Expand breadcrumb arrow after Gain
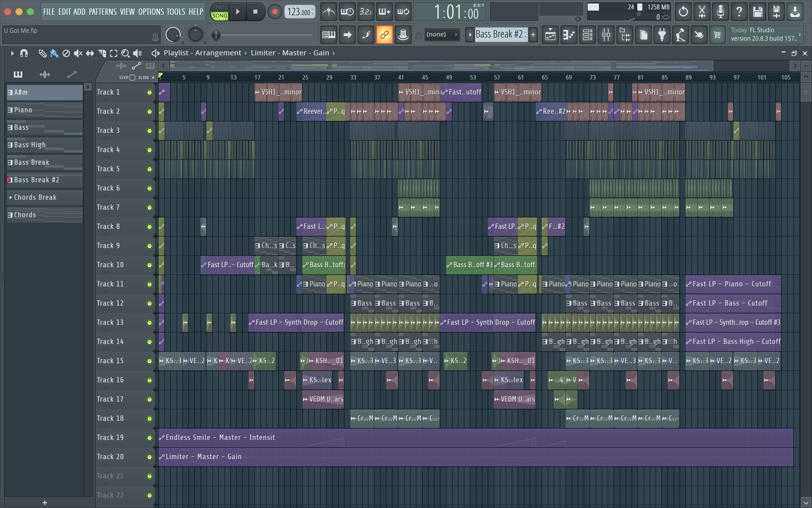The width and height of the screenshot is (812, 508). coord(334,53)
